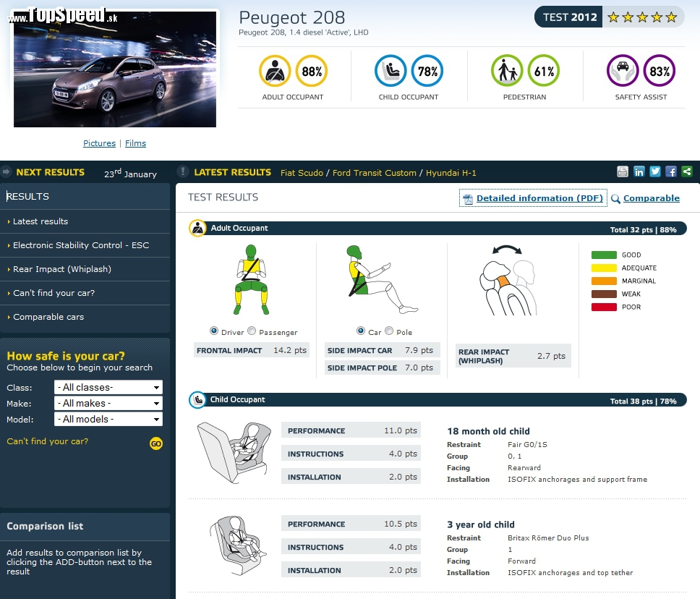This screenshot has width=700, height=599.
Task: Click the SIDE IMPACT CAR 7.9 pts row
Action: 382,350
